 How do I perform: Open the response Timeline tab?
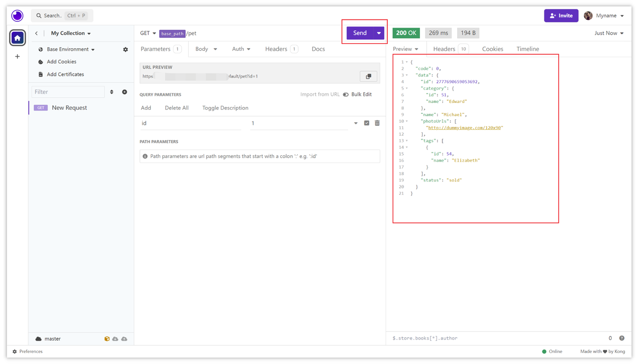point(528,49)
